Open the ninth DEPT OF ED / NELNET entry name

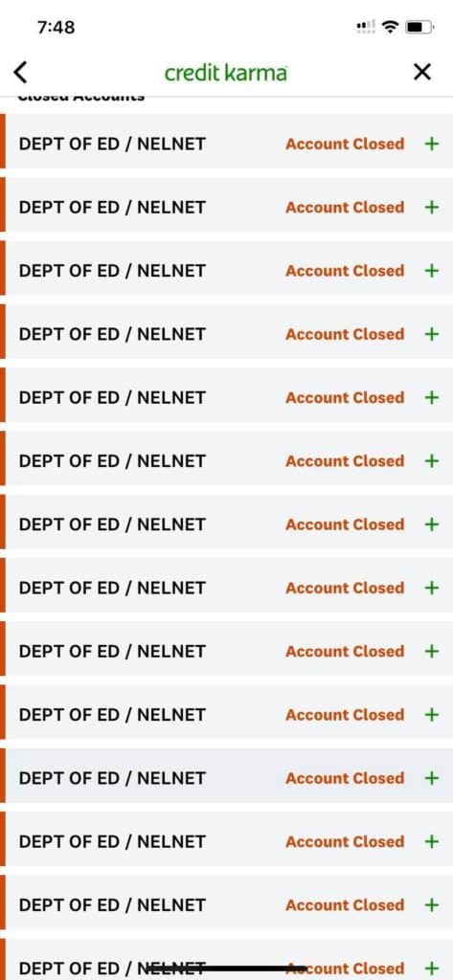click(x=112, y=651)
